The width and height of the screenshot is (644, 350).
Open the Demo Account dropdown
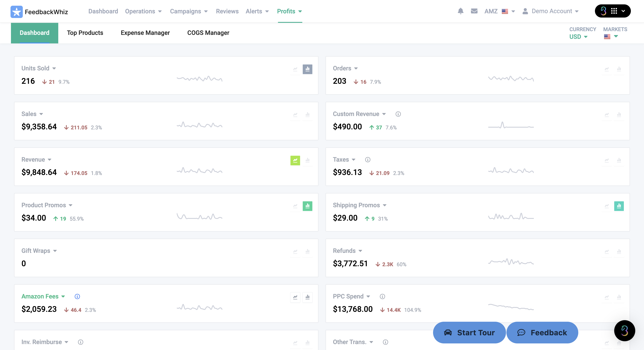(x=555, y=11)
